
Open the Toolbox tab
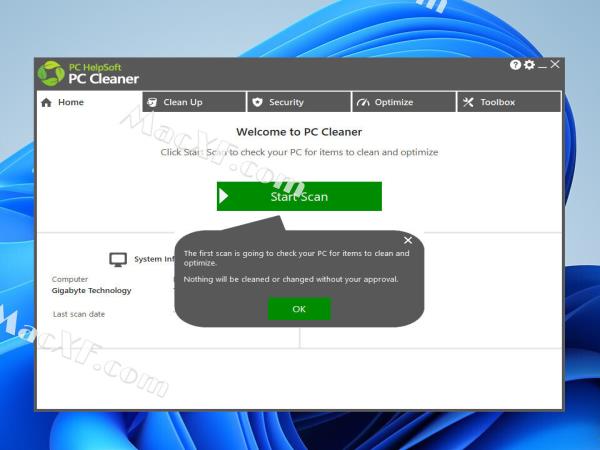(509, 102)
